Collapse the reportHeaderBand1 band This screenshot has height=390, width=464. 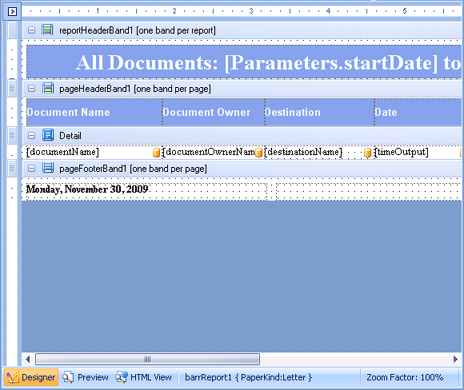tap(31, 30)
